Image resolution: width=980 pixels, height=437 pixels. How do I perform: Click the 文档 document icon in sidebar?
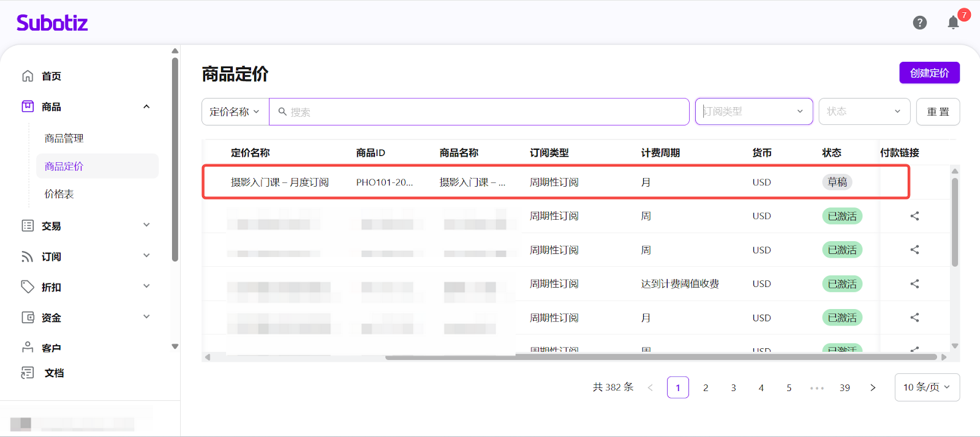pyautogui.click(x=28, y=373)
